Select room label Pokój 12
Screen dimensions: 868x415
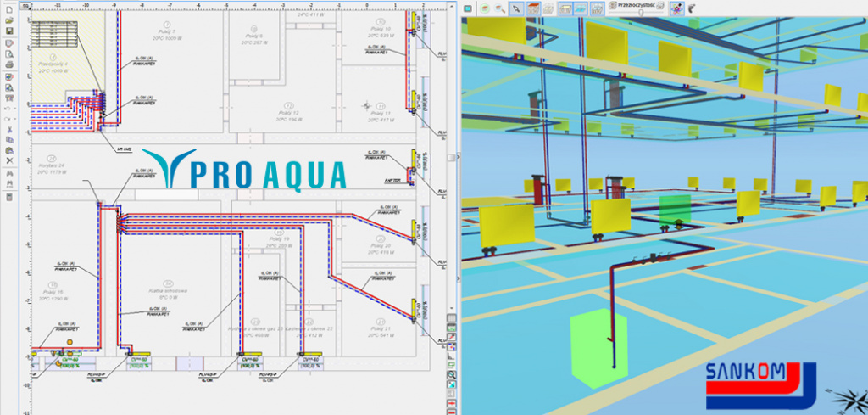click(289, 113)
